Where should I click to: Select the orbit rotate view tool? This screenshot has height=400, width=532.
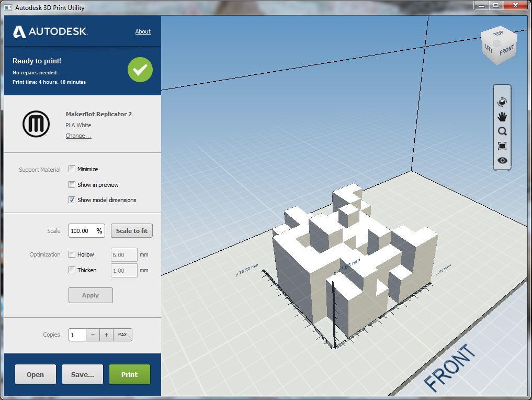pyautogui.click(x=502, y=102)
